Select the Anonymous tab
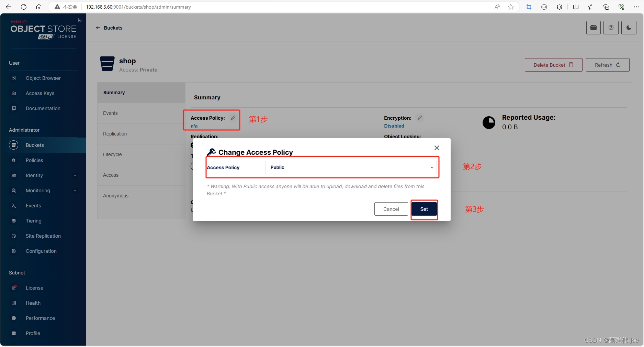This screenshot has height=347, width=644. click(141, 196)
